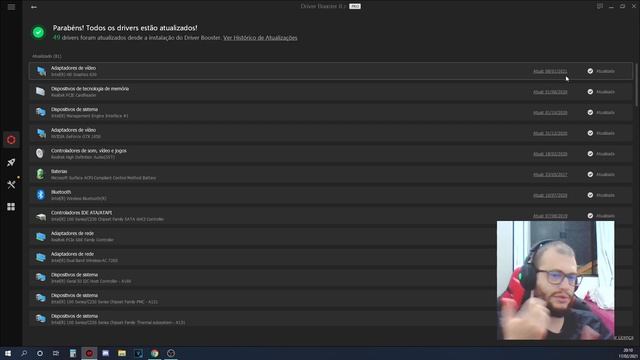Click the driver list vertical scrollbar

(636, 84)
